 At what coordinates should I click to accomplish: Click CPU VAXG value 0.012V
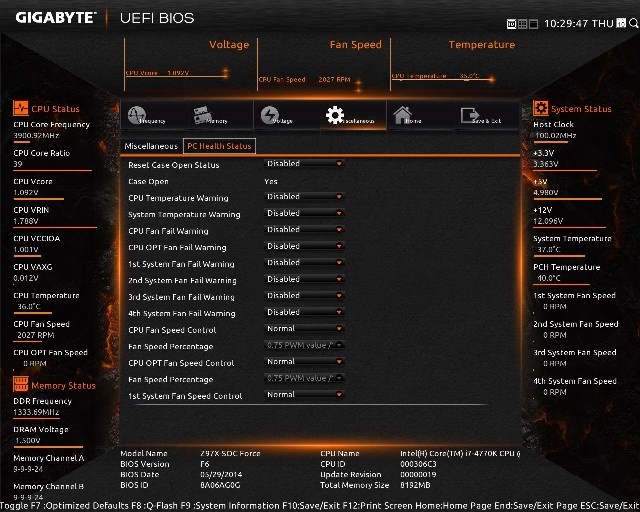[26, 278]
